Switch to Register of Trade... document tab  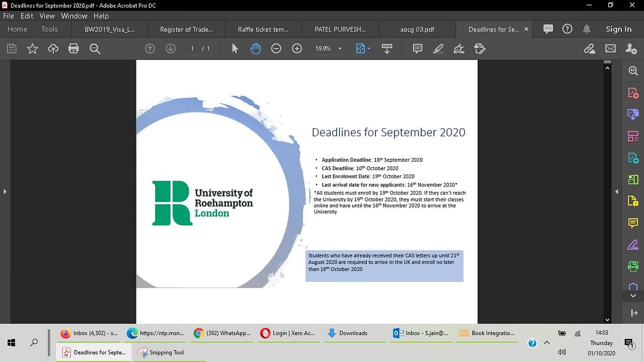[x=187, y=29]
